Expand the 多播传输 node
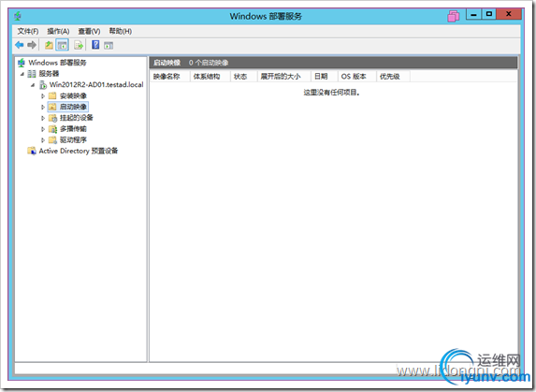The height and width of the screenshot is (392, 536). tap(43, 129)
